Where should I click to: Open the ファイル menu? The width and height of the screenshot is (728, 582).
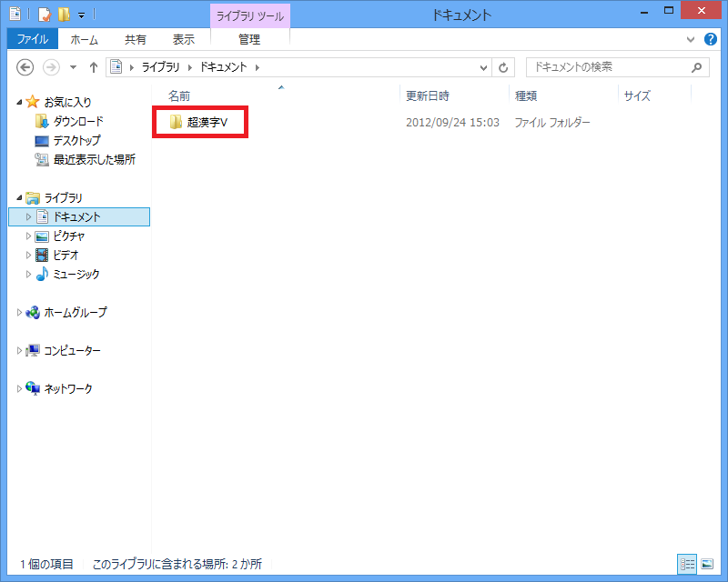click(32, 40)
